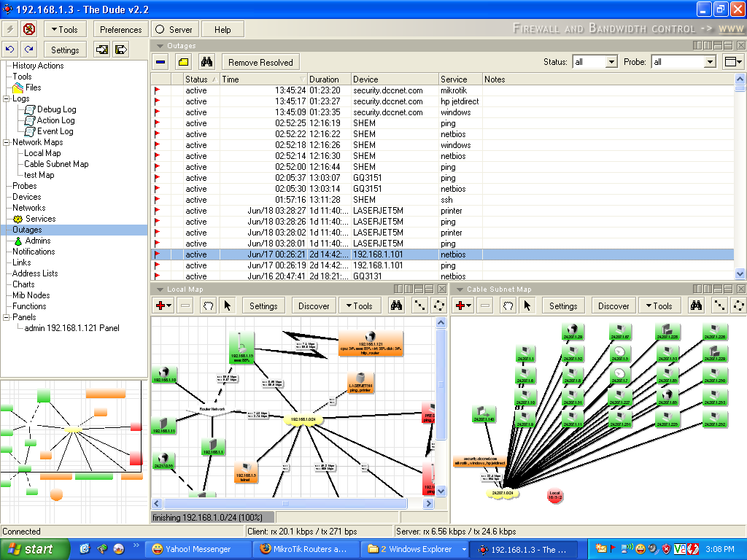This screenshot has height=560, width=747.
Task: Click the red plus add icon in Cable Subnet Map
Action: pyautogui.click(x=462, y=306)
